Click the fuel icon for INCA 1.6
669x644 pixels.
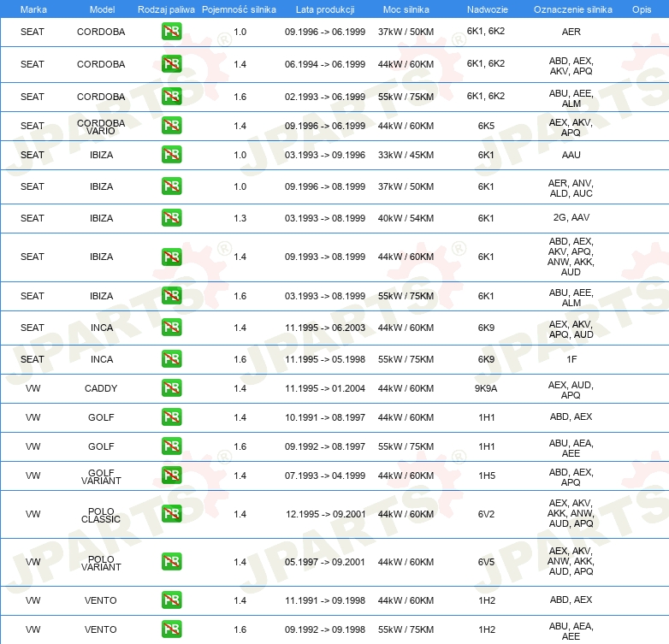coord(171,359)
